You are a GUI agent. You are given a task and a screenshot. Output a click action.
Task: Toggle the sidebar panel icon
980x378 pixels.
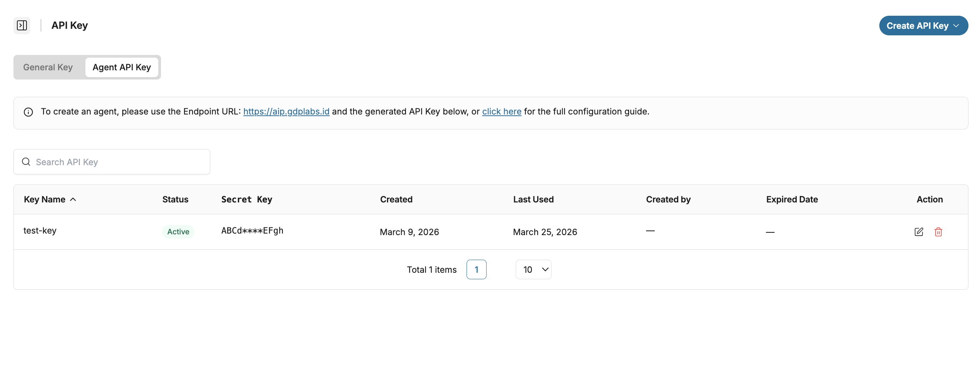22,25
